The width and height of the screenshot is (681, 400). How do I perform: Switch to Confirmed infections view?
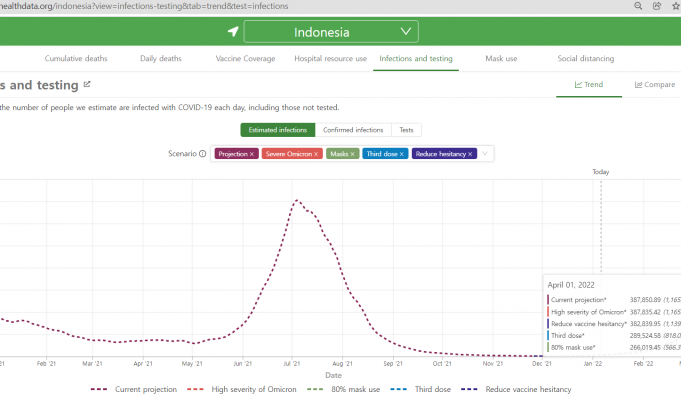pos(353,130)
